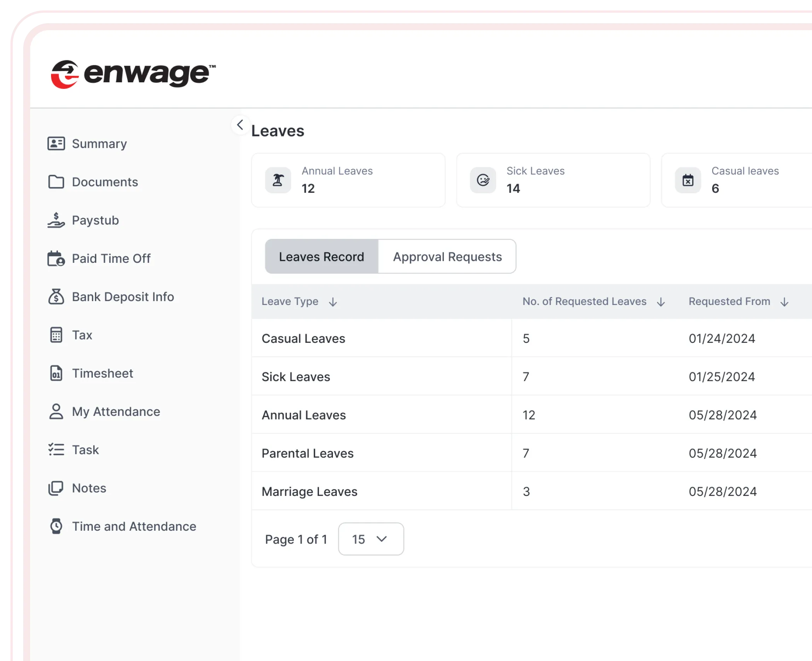Sort by Leave Type arrow
Image resolution: width=812 pixels, height=661 pixels.
[x=333, y=302]
